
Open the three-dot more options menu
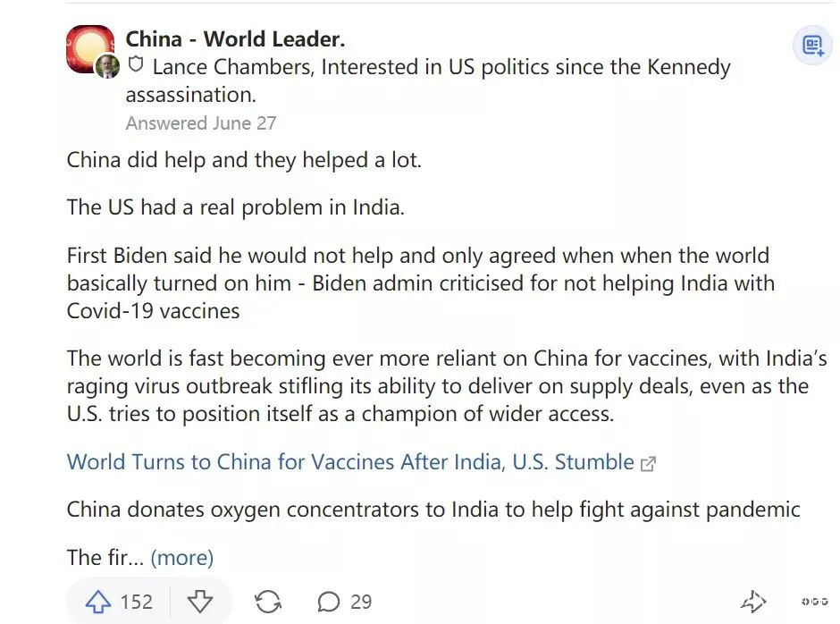point(814,602)
